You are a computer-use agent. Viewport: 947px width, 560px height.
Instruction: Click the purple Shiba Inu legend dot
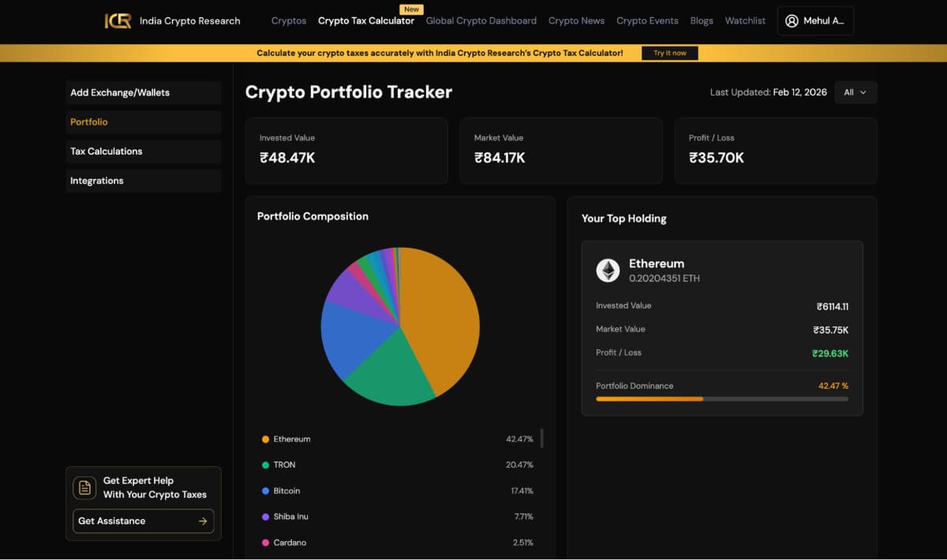(265, 517)
